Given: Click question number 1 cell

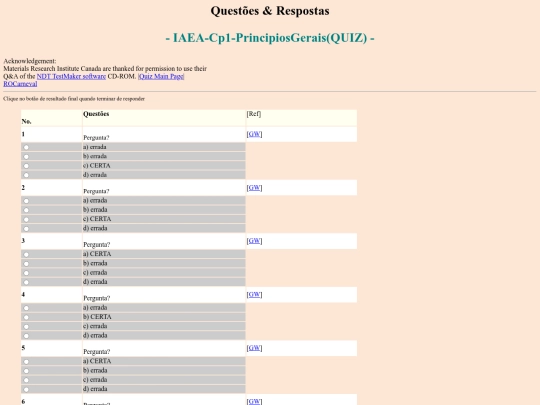Looking at the screenshot, I should (x=51, y=134).
